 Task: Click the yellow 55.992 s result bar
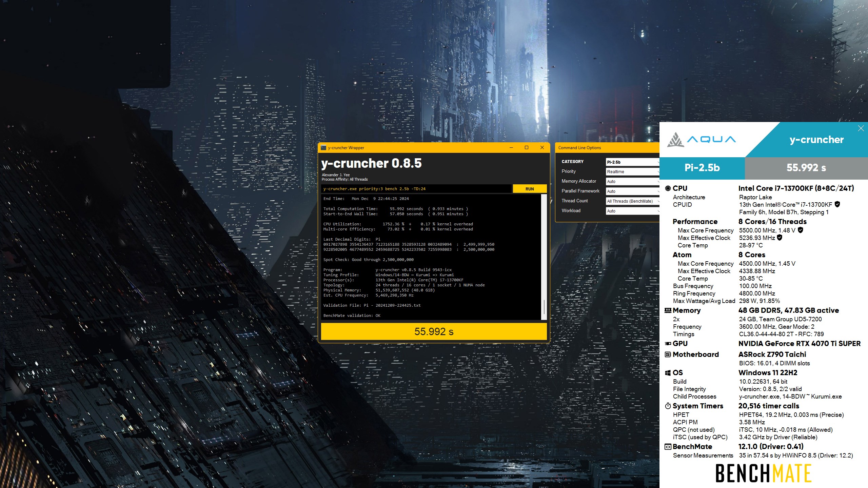pyautogui.click(x=434, y=331)
